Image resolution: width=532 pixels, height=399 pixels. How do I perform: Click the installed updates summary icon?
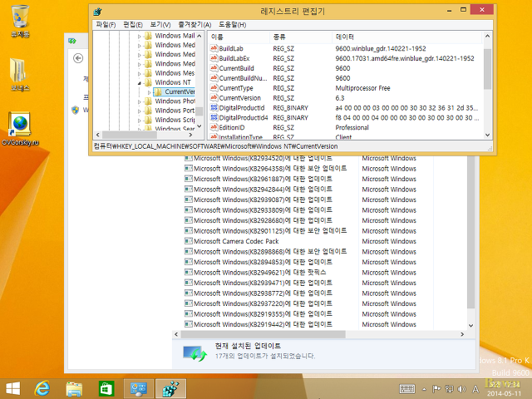tap(195, 353)
